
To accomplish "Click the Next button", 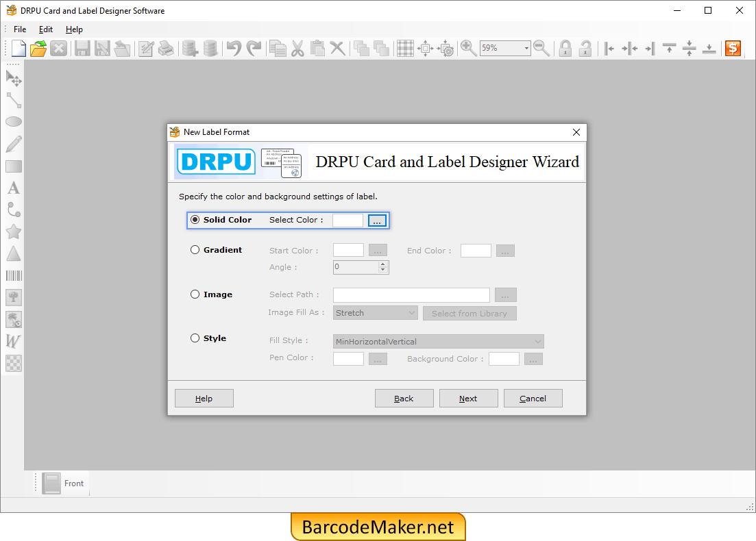I will [x=468, y=399].
